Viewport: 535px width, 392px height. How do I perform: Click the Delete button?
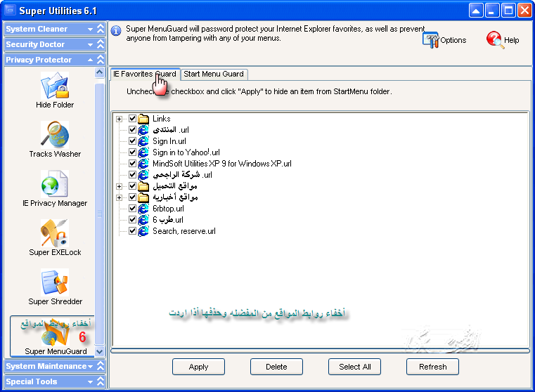point(276,367)
